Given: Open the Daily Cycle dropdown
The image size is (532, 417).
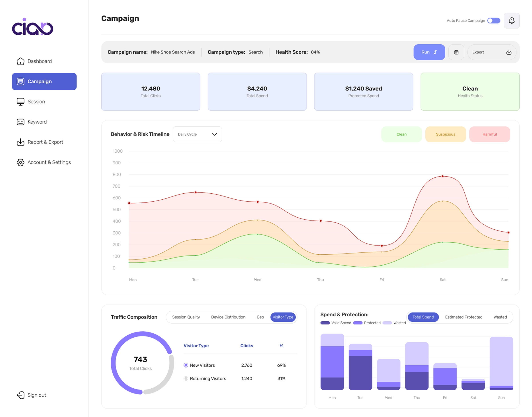Looking at the screenshot, I should (197, 134).
